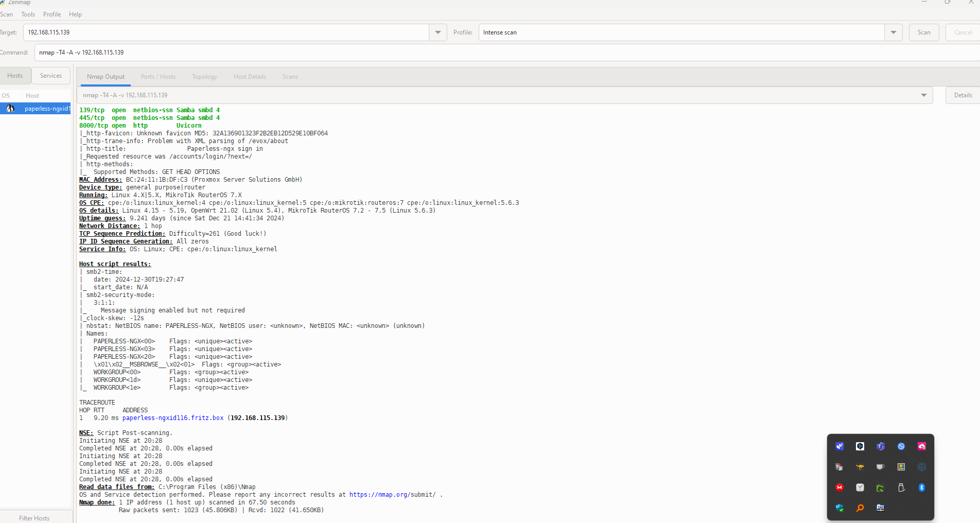
Task: Click the green dotted G tray icon
Action: click(x=881, y=487)
